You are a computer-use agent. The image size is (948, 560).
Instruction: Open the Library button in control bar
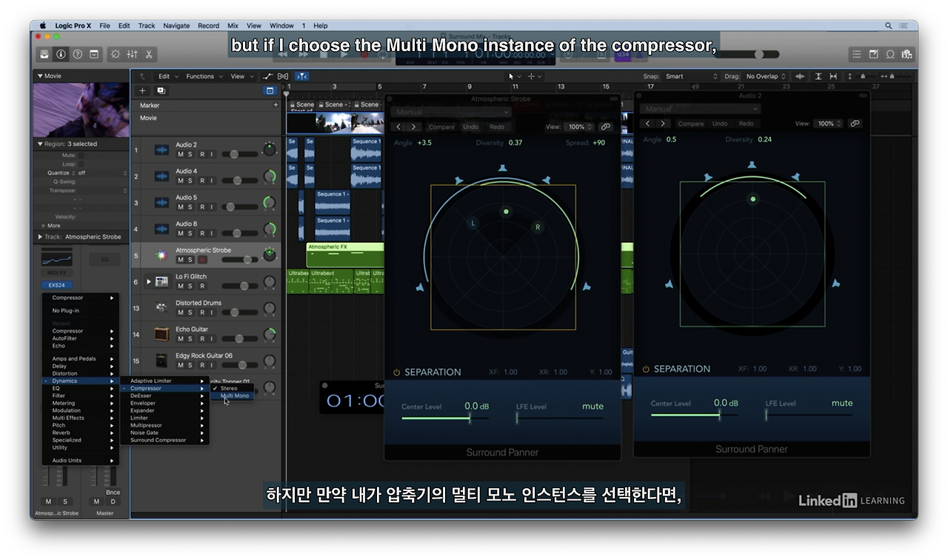coord(44,54)
